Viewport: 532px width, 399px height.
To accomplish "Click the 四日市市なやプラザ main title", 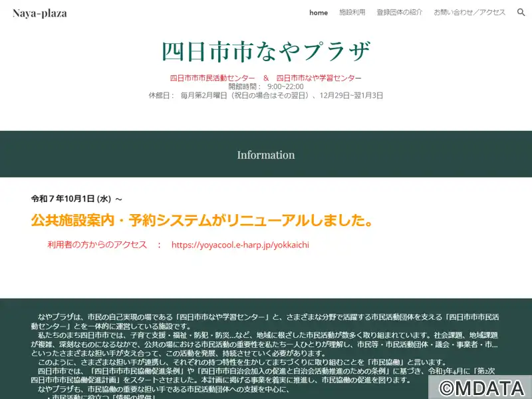I will (x=266, y=51).
